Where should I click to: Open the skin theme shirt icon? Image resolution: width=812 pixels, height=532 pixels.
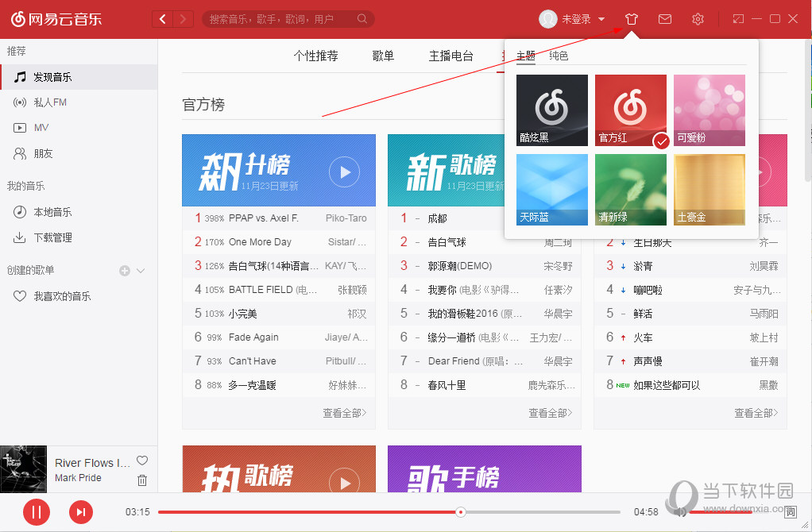[x=631, y=20]
